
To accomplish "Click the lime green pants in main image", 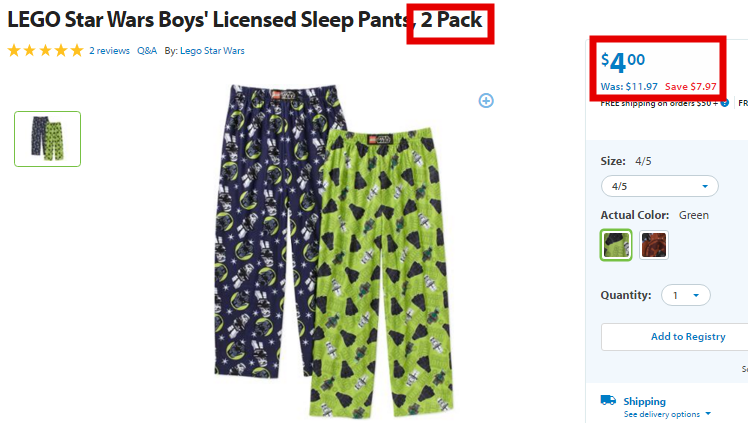I will click(x=382, y=272).
